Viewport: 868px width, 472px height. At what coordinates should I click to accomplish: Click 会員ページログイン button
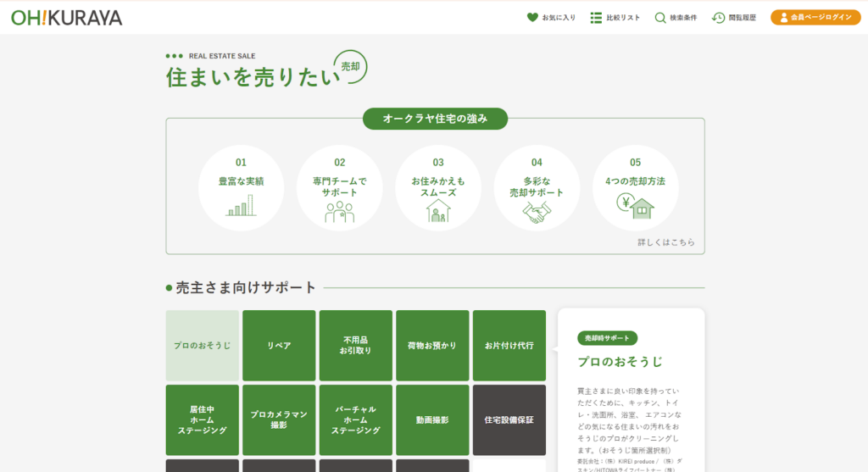(815, 18)
